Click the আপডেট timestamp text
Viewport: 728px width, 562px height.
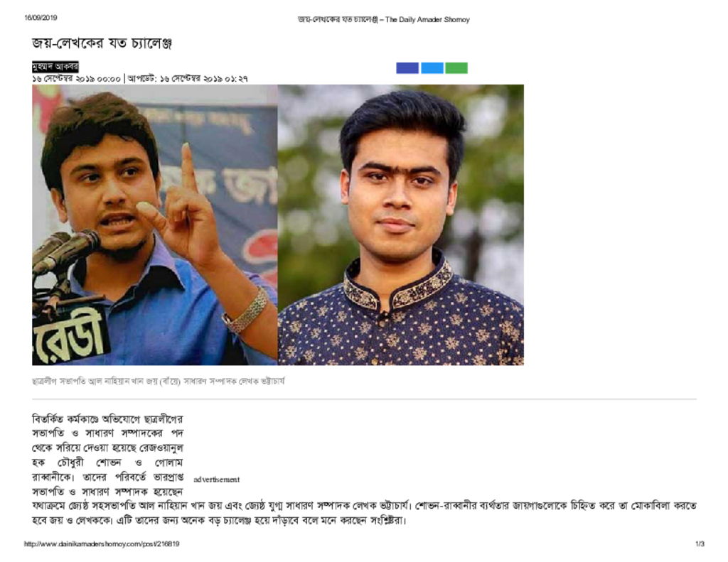click(188, 79)
